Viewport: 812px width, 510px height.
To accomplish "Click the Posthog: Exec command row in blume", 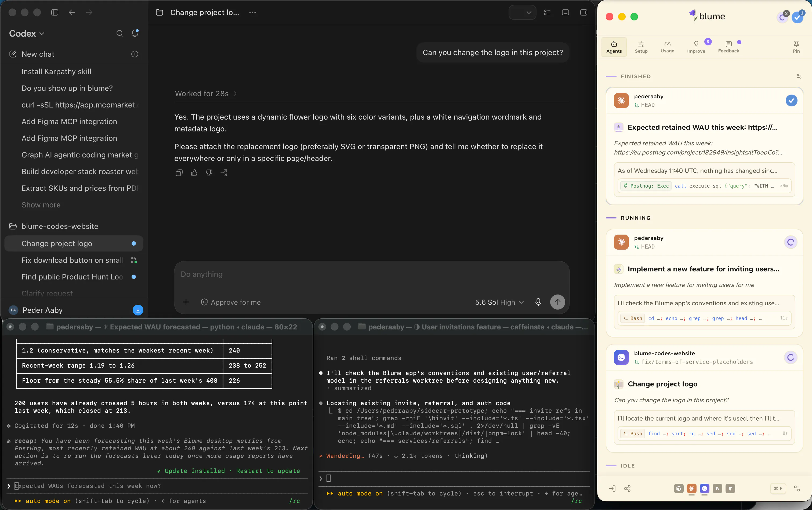I will coord(704,186).
